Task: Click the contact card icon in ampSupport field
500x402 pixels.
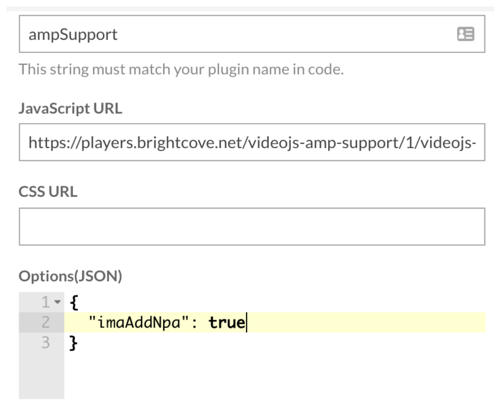Action: pos(465,34)
